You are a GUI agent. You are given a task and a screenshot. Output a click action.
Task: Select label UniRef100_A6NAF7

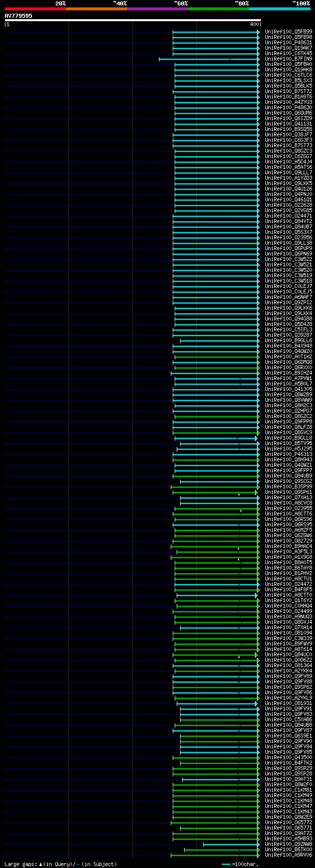(x=288, y=297)
